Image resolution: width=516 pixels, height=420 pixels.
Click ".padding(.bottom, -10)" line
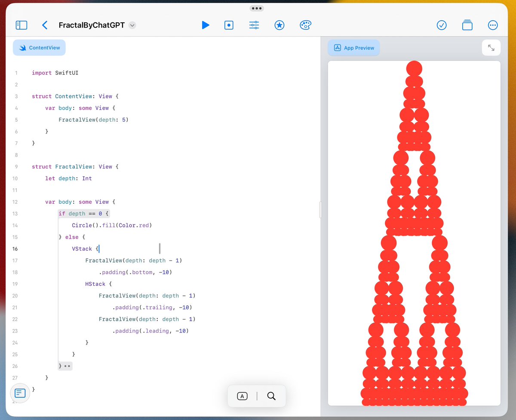tap(135, 272)
